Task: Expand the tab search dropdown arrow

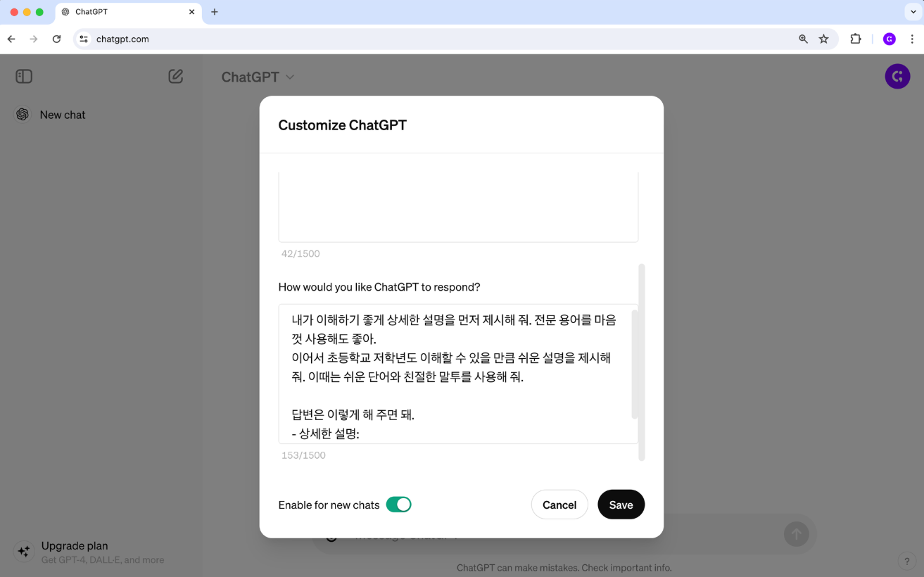Action: pyautogui.click(x=913, y=12)
